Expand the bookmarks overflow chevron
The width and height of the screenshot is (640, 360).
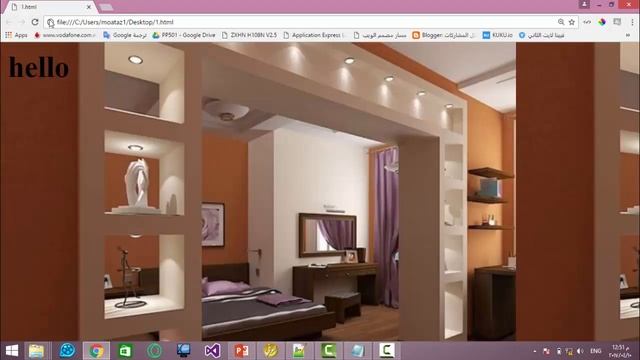coord(628,36)
